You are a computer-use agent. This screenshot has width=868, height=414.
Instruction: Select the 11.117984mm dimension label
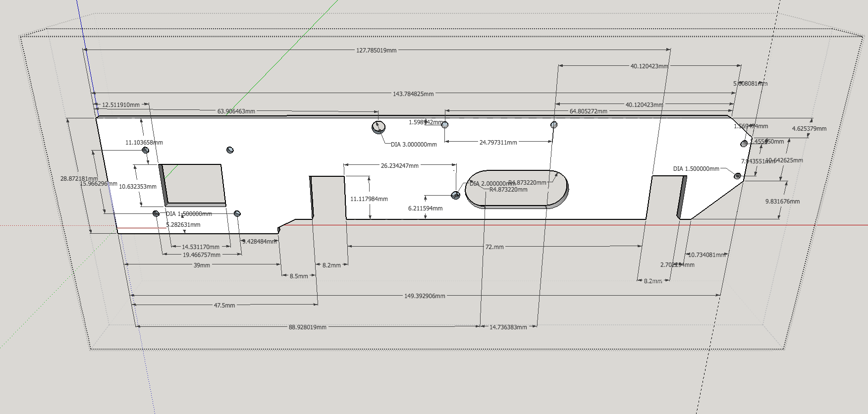(369, 199)
